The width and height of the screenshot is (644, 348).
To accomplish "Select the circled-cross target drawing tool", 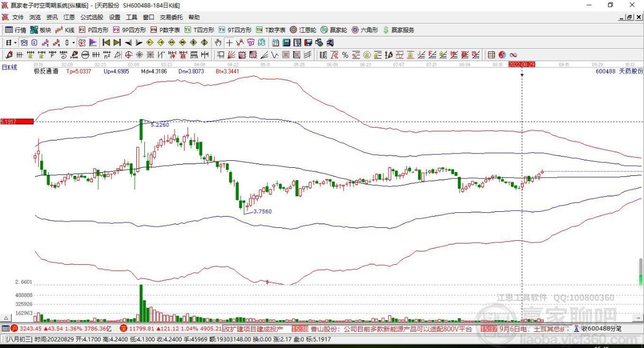I will pyautogui.click(x=129, y=55).
